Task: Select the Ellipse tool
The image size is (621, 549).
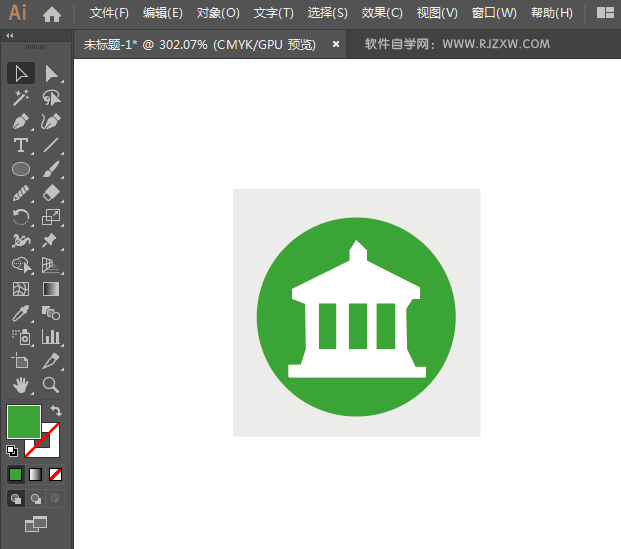Action: [20, 170]
